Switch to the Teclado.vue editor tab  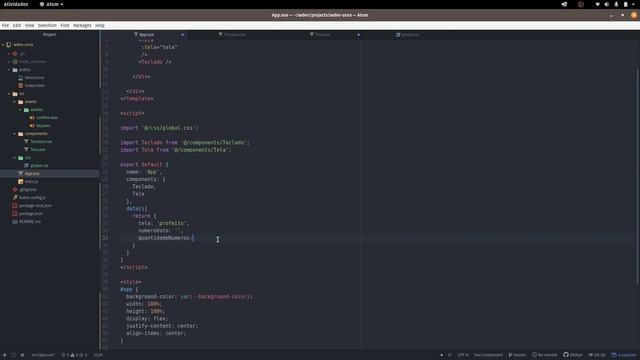[232, 35]
